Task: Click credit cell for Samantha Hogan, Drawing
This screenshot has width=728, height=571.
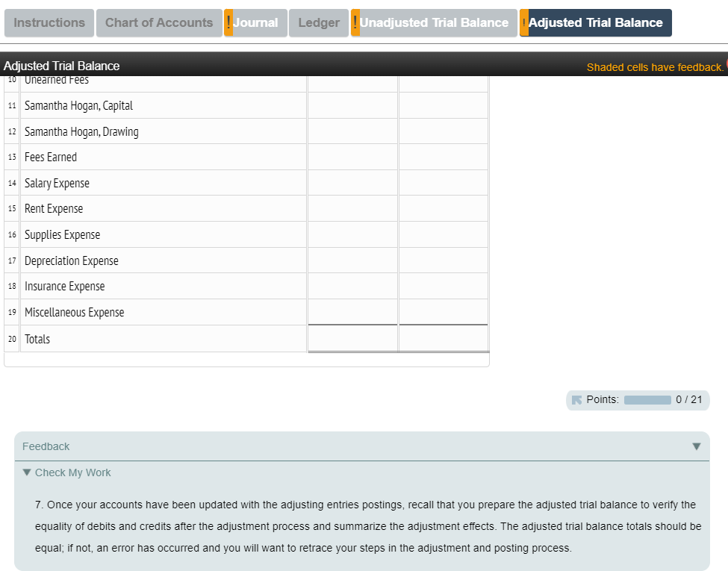Action: coord(444,131)
